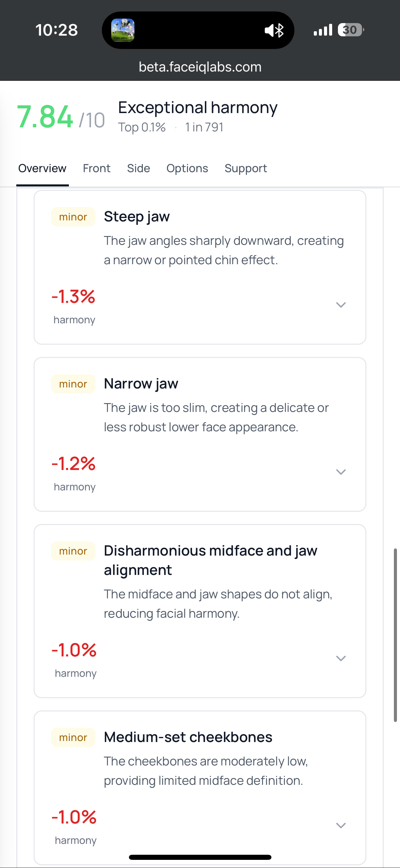
Task: Tap the 7.84 harmony score
Action: (45, 117)
